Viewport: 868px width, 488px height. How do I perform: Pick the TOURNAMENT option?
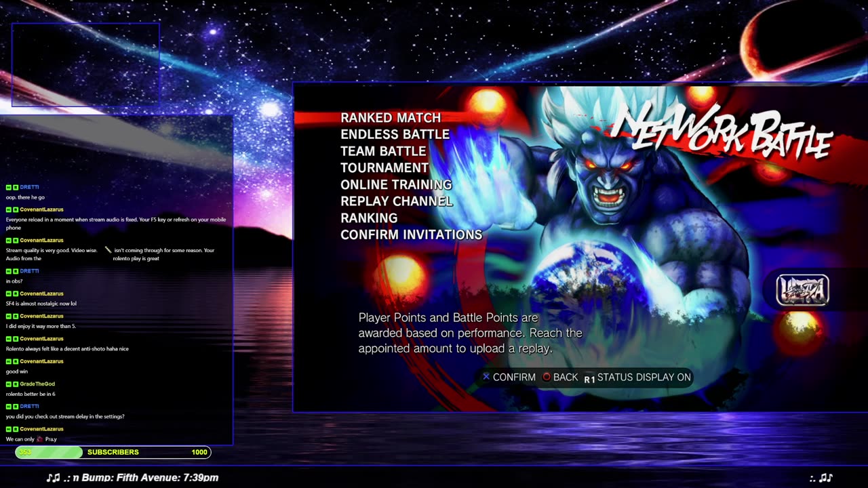[x=384, y=167]
